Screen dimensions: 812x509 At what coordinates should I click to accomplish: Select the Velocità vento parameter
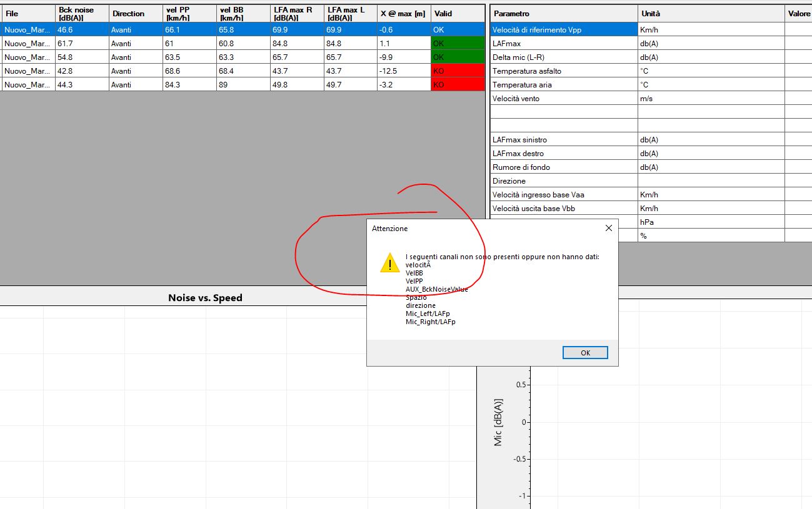pos(563,99)
